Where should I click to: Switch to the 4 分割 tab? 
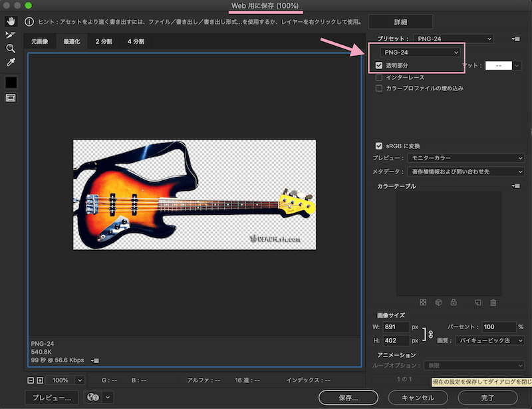pyautogui.click(x=136, y=41)
